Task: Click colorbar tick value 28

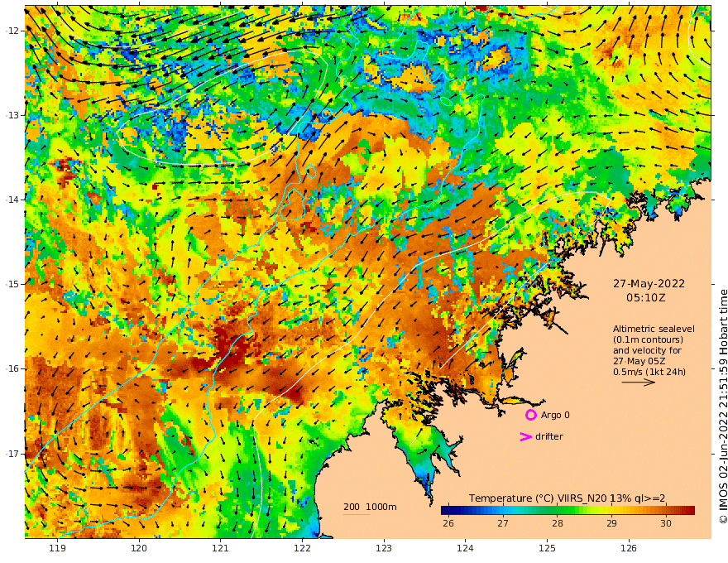Action: point(557,523)
